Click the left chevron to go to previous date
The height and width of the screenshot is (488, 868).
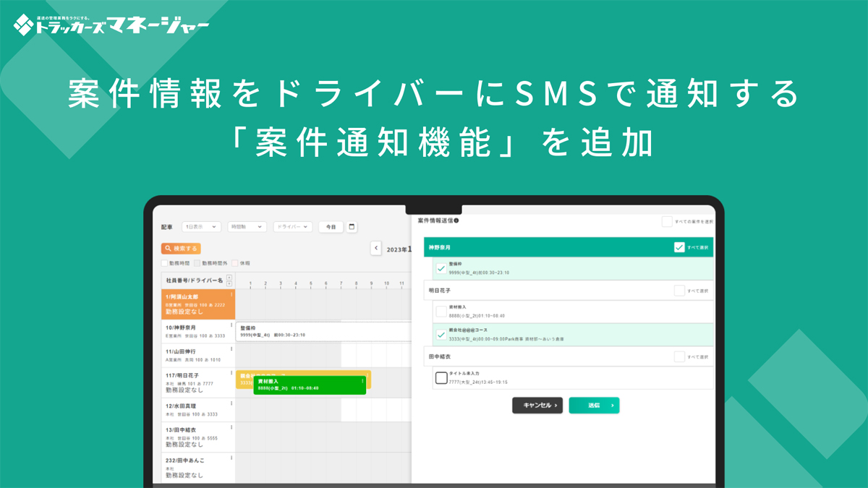coord(375,247)
